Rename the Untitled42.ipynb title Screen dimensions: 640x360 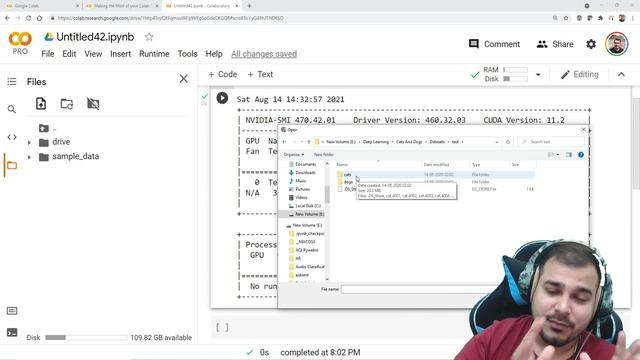[x=95, y=37]
